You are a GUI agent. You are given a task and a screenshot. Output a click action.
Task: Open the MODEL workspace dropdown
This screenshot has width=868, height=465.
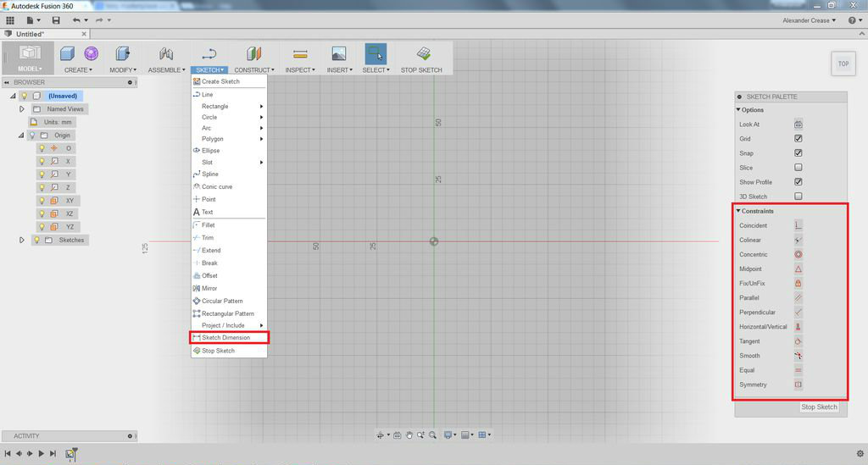click(30, 69)
